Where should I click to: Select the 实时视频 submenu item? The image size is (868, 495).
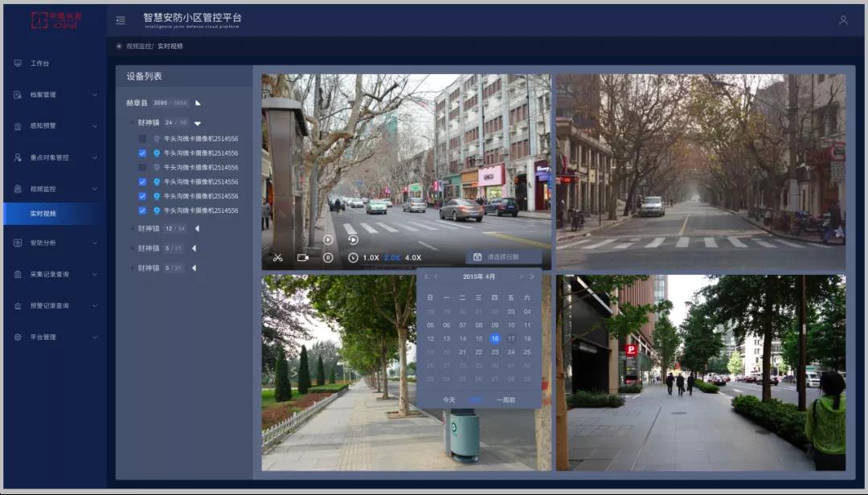(43, 214)
